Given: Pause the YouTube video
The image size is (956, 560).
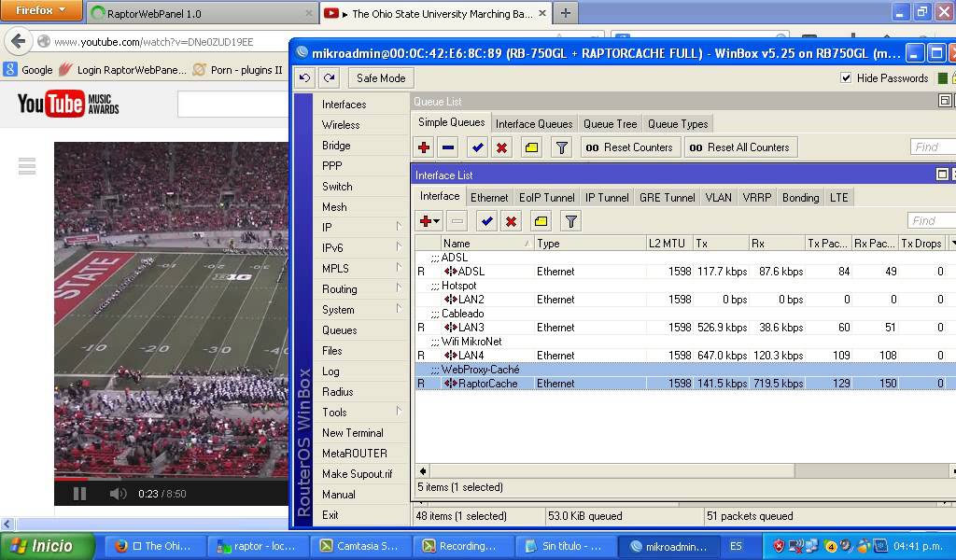Looking at the screenshot, I should click(x=80, y=494).
